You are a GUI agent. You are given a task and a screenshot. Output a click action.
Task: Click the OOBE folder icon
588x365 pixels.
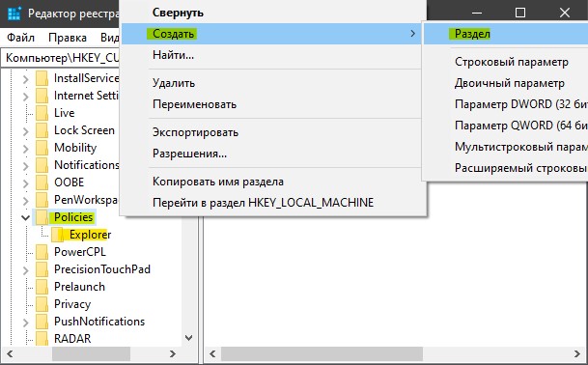(42, 182)
